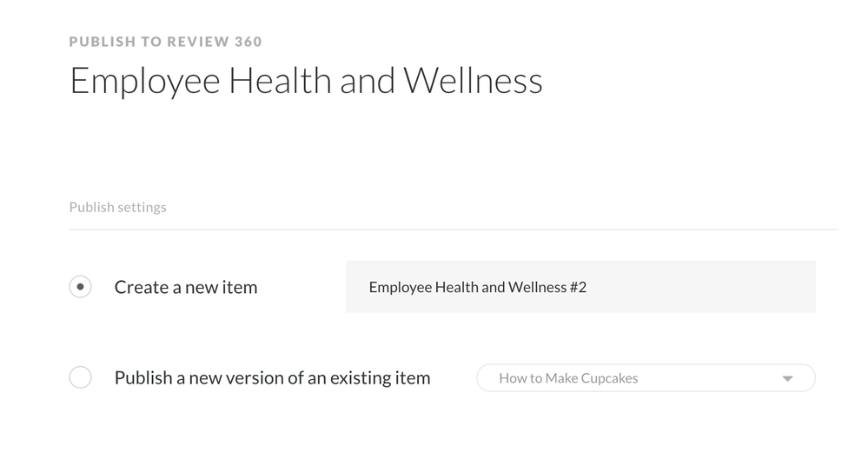Open the "How to Make Cupcakes" dropdown

click(x=645, y=378)
